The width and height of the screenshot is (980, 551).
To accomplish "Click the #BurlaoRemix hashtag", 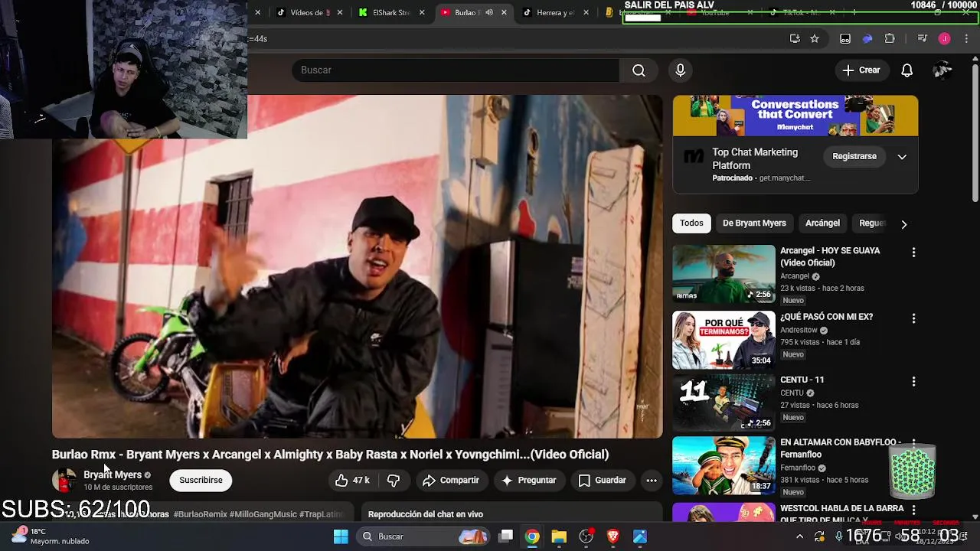I will (201, 514).
